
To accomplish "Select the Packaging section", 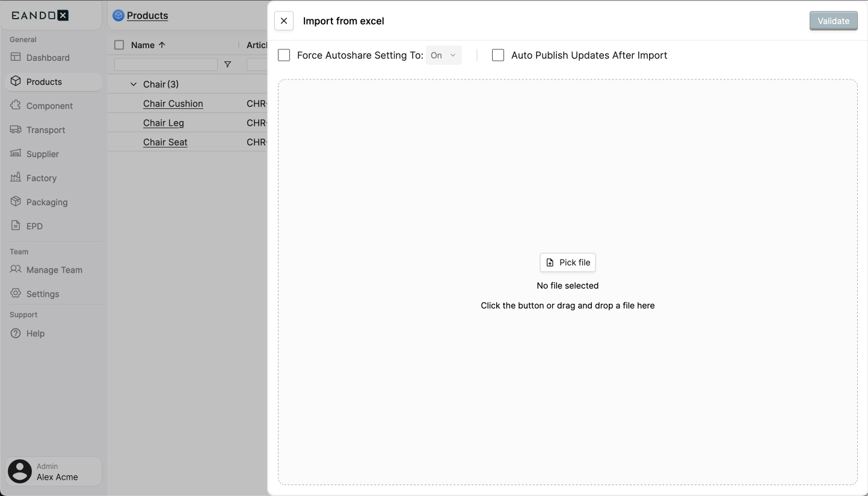I will click(47, 202).
